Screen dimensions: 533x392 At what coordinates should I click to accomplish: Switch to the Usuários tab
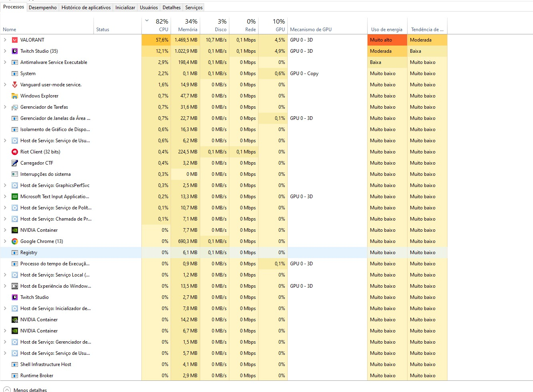coord(149,8)
